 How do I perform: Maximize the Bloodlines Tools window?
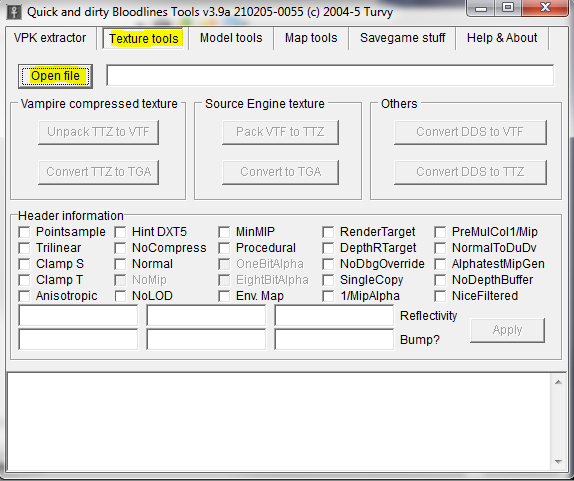(x=508, y=8)
